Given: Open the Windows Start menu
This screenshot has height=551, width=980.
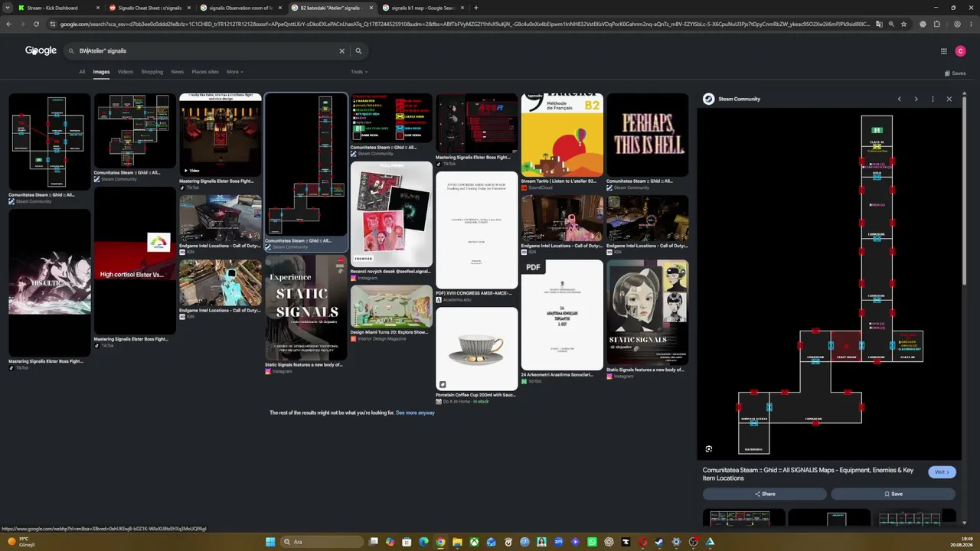Looking at the screenshot, I should point(270,542).
